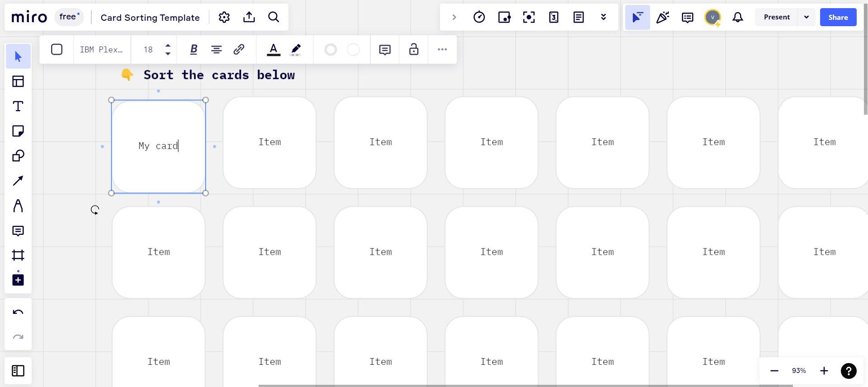Open text alignment menu
The height and width of the screenshot is (387, 868).
(x=217, y=49)
